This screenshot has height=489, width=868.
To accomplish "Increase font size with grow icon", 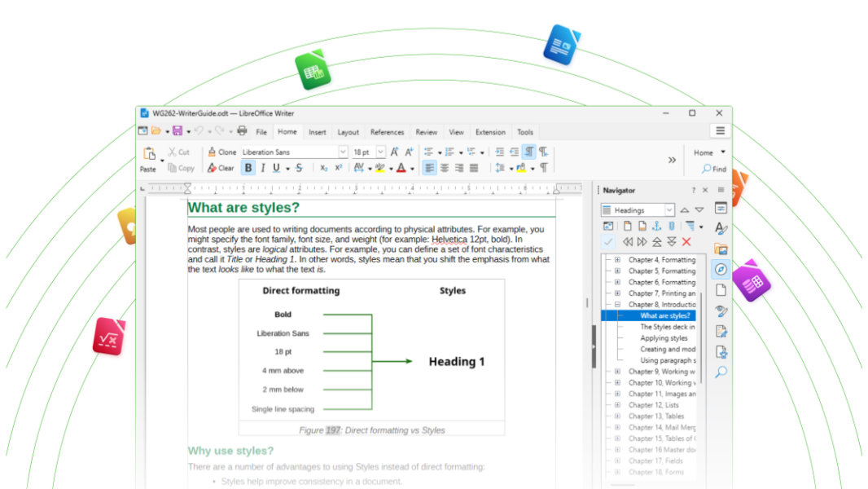I will point(394,152).
